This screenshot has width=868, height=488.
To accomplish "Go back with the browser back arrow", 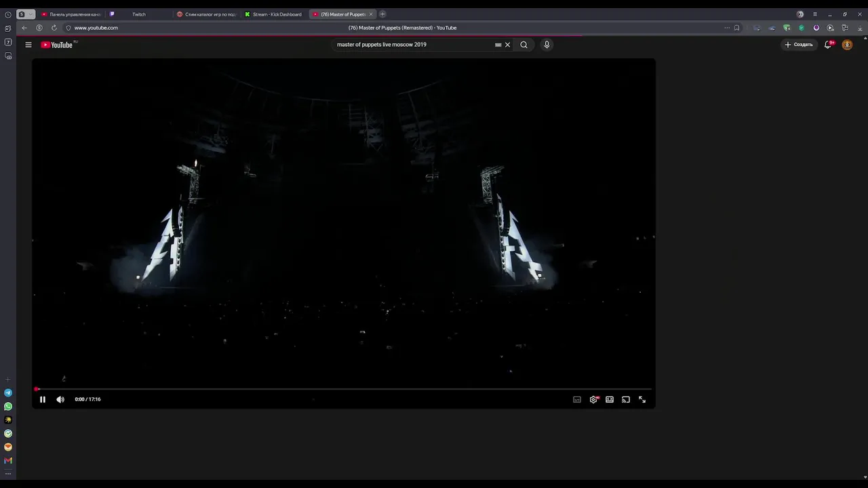I will point(24,28).
